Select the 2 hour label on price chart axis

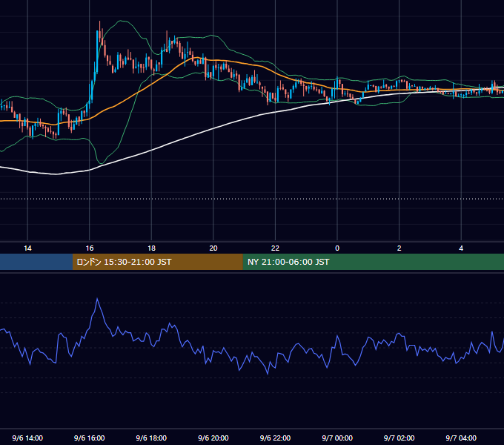(399, 248)
